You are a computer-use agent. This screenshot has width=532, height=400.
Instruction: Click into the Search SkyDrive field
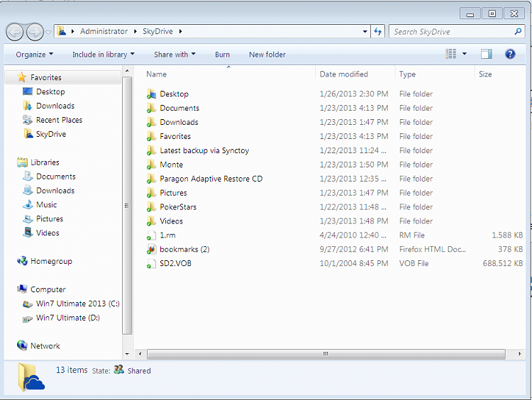point(457,31)
